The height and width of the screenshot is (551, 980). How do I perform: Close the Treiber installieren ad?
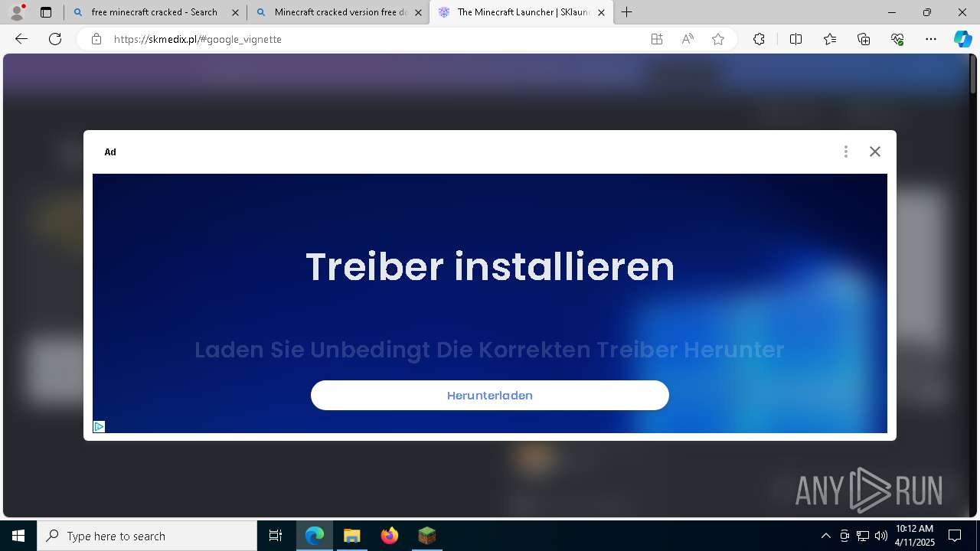click(875, 152)
